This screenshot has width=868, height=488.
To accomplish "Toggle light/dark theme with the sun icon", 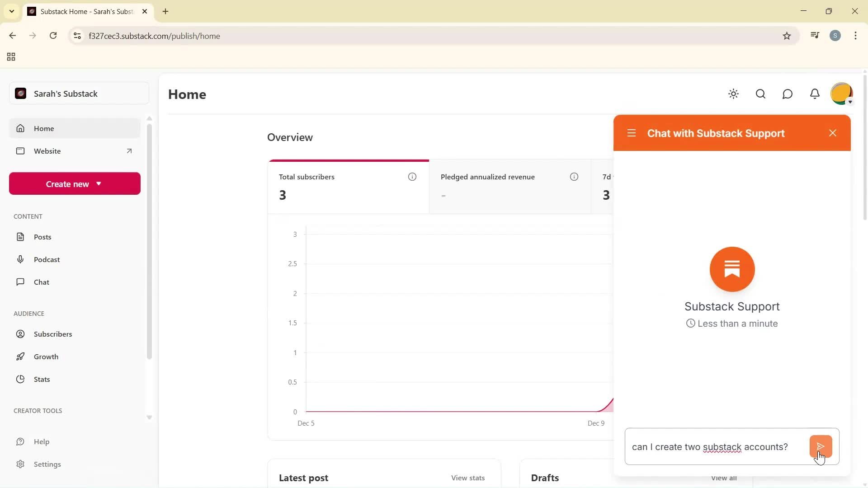I will tap(733, 94).
